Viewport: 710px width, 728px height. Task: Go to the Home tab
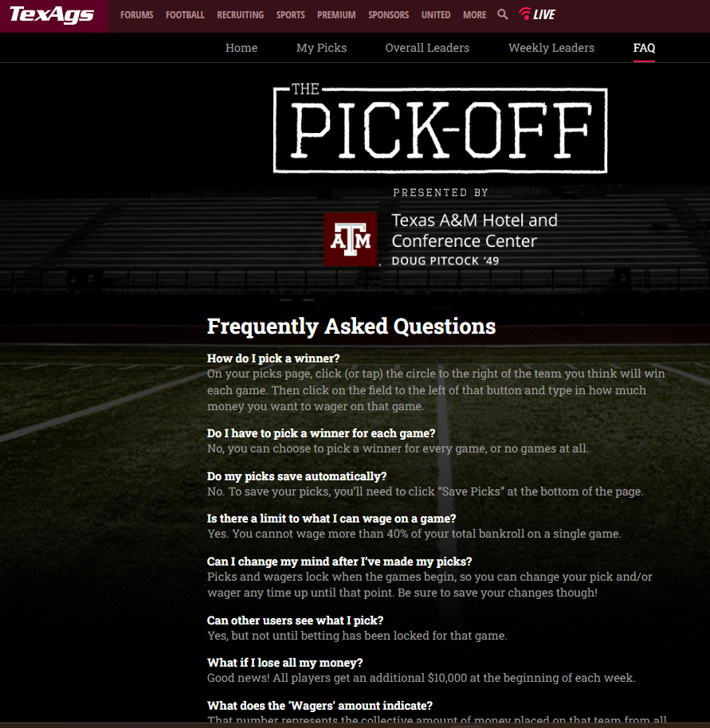point(241,48)
